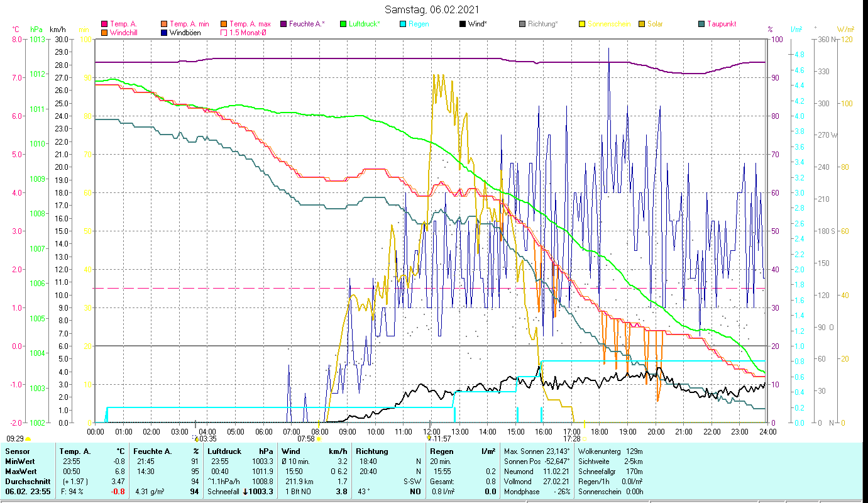Click the 12:00 label on time axis
This screenshot has width=868, height=503.
pyautogui.click(x=431, y=431)
